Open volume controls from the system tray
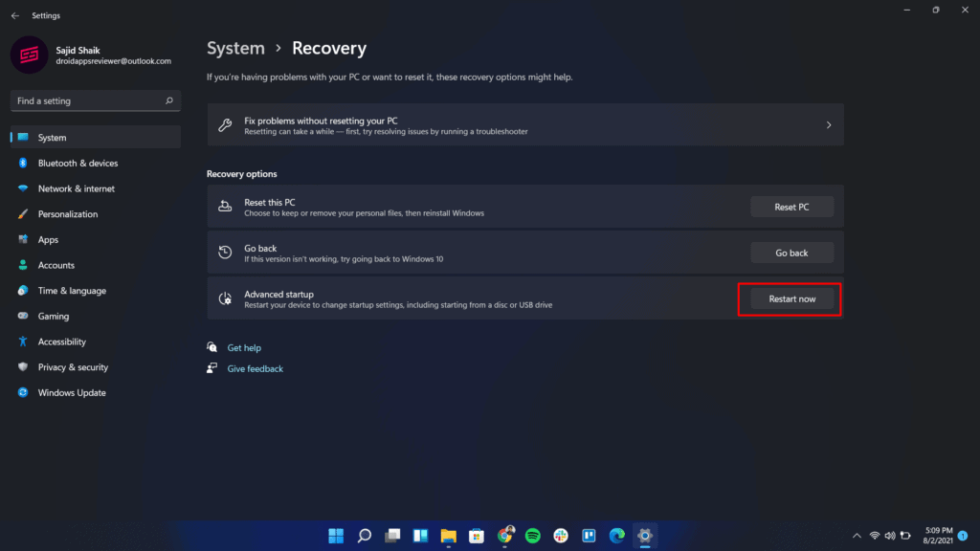 coord(890,536)
